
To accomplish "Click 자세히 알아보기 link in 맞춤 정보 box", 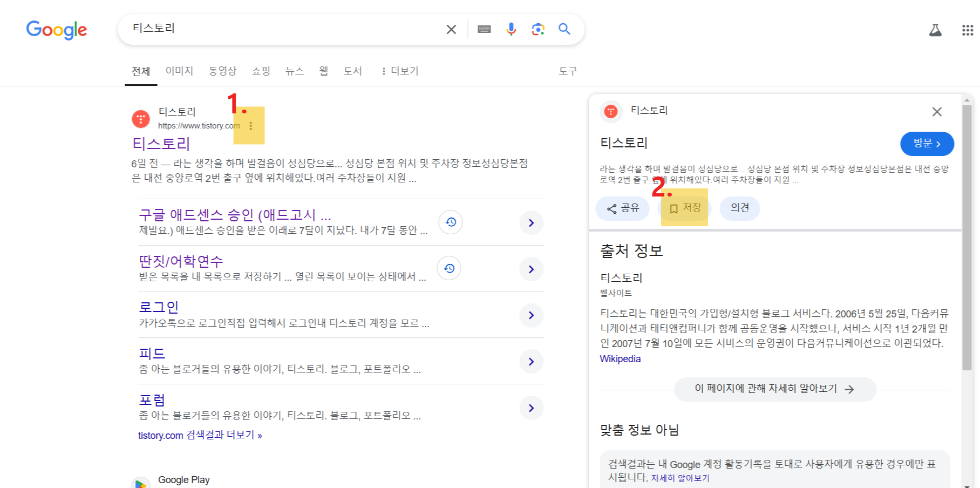I will [680, 478].
